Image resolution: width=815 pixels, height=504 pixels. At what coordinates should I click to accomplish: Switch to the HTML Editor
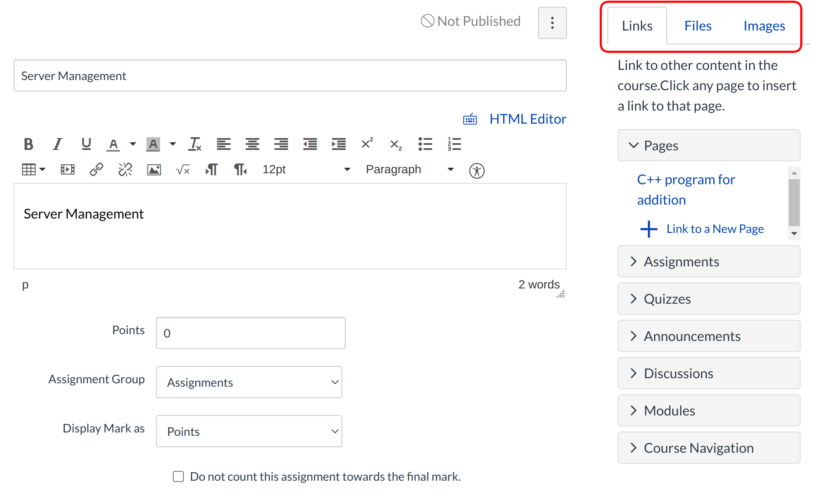click(x=527, y=119)
